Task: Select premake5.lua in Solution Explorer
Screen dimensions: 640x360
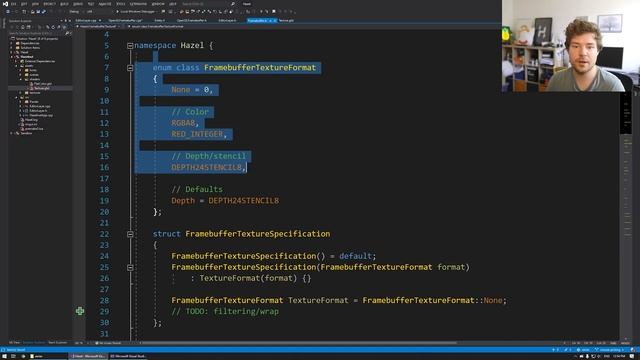Action: [x=33, y=129]
